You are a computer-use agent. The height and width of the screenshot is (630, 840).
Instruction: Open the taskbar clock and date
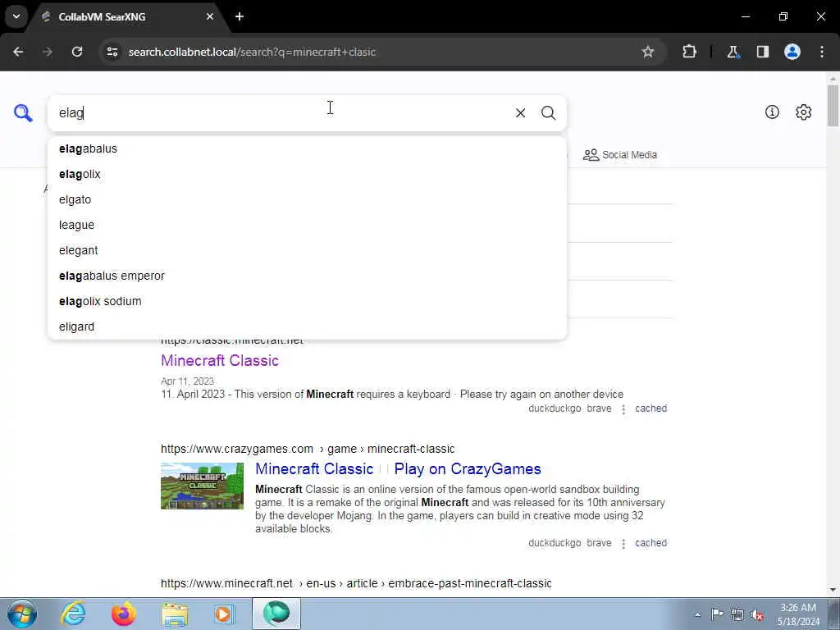798,614
